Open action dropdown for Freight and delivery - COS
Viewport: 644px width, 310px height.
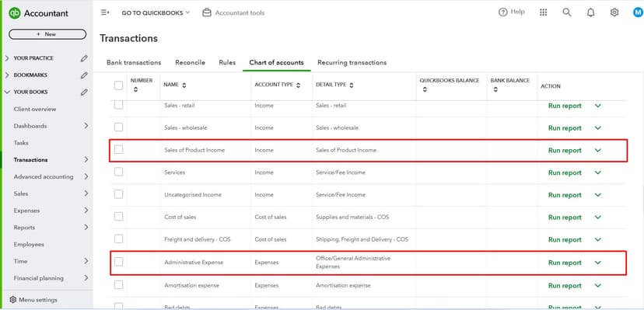click(598, 239)
